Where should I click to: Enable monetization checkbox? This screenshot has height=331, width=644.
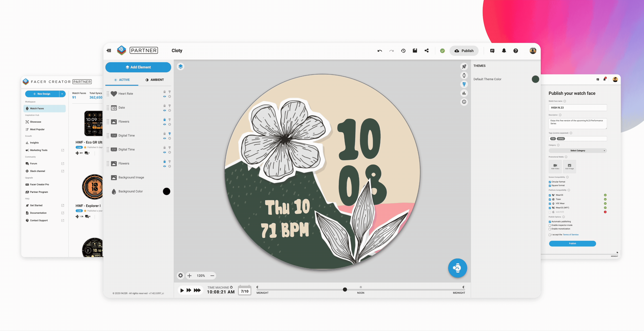pyautogui.click(x=550, y=229)
